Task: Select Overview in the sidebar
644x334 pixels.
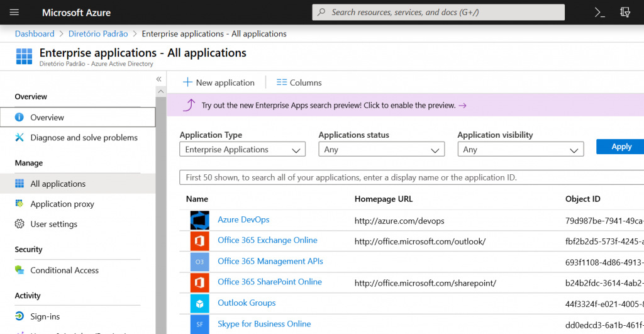Action: (77, 117)
